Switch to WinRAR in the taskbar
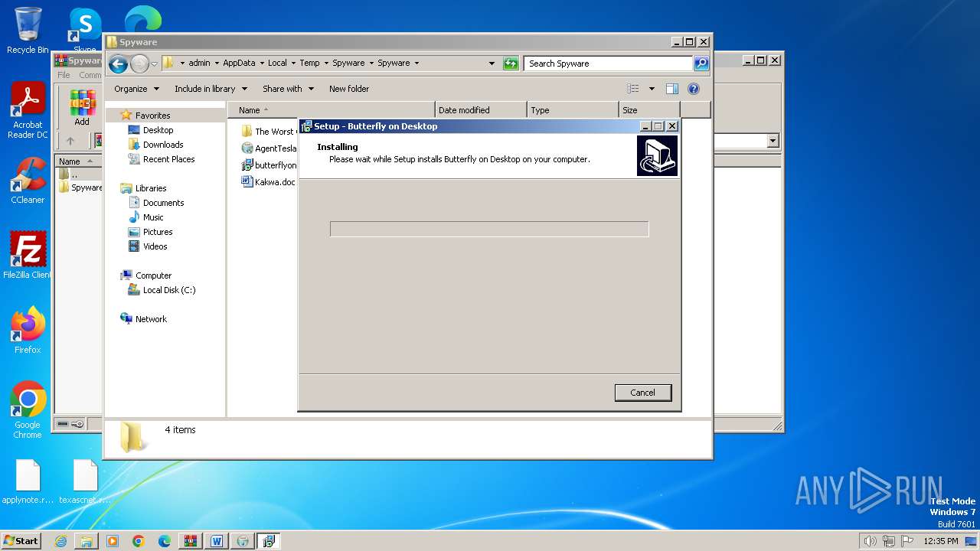 [191, 541]
